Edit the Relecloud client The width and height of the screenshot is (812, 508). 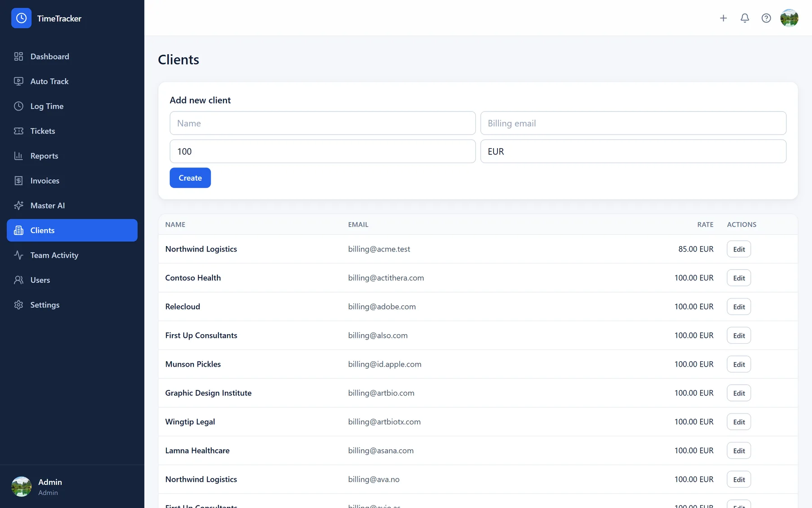coord(739,307)
